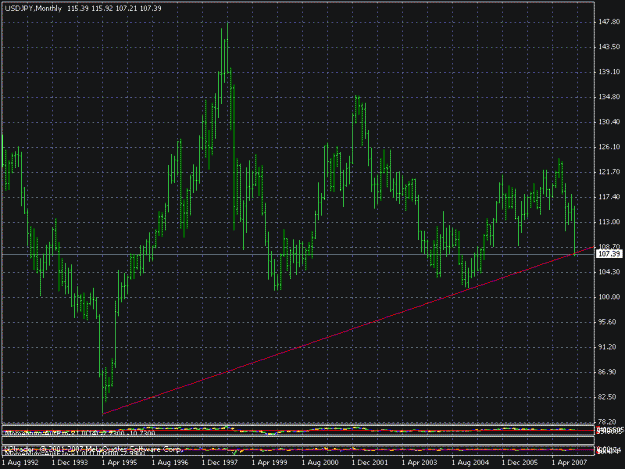Select the red ascending trendline
This screenshot has height=469, width=625.
pos(348,330)
